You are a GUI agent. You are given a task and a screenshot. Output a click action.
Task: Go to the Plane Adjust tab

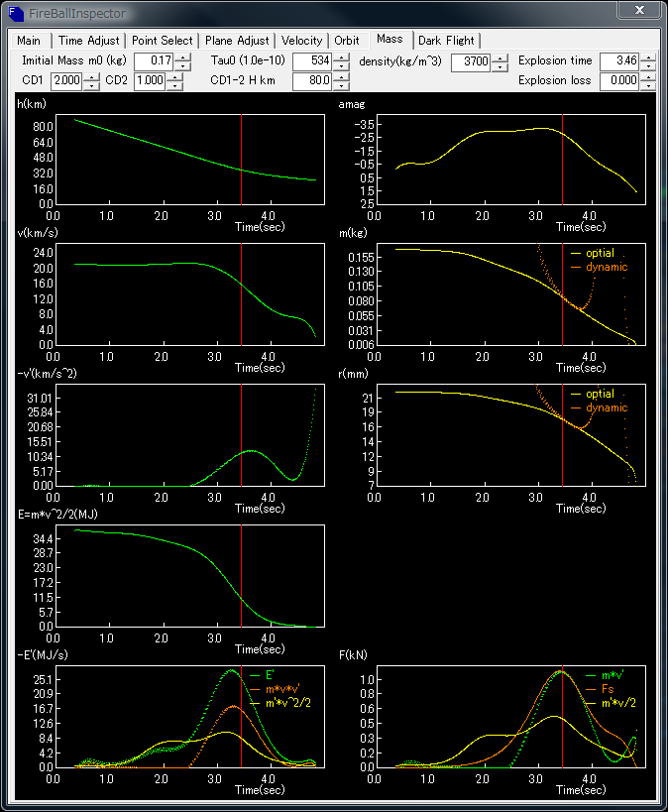237,41
